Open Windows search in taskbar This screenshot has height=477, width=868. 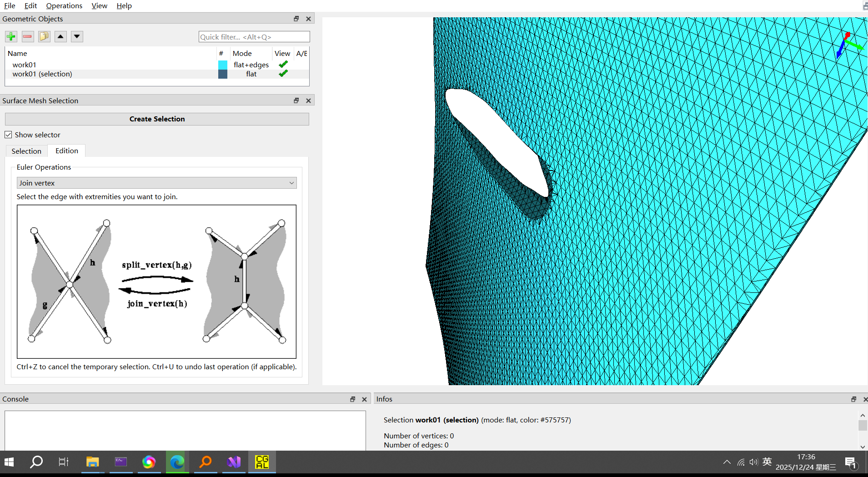click(36, 462)
